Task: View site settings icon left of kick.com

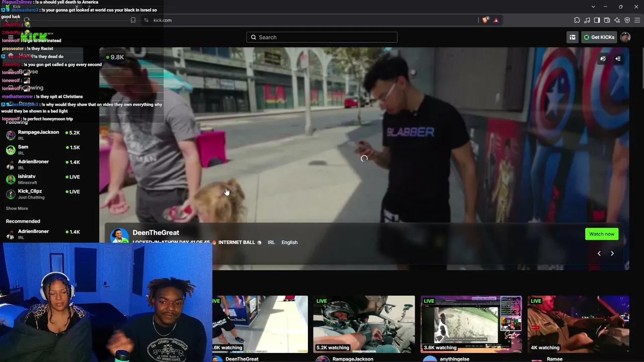Action: coord(146,20)
